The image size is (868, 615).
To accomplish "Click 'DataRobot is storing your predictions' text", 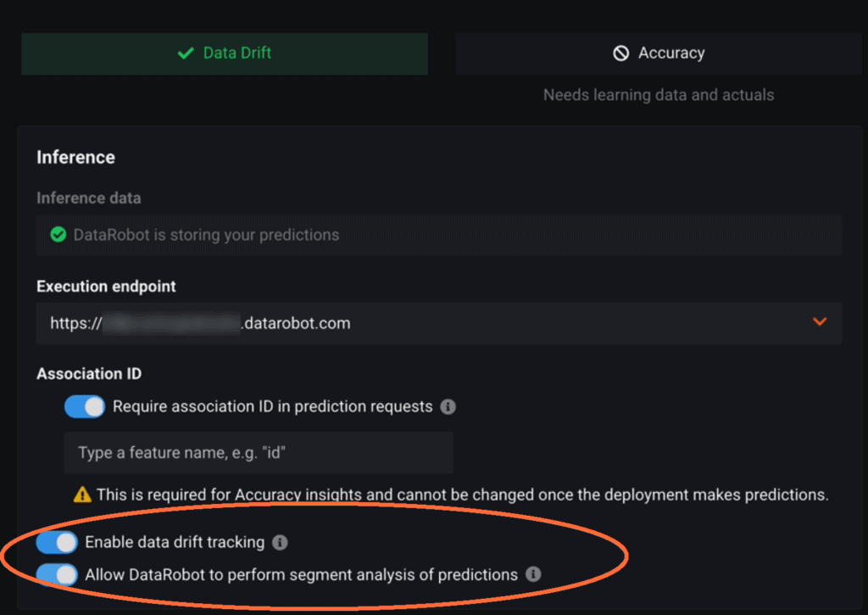I will coord(206,235).
